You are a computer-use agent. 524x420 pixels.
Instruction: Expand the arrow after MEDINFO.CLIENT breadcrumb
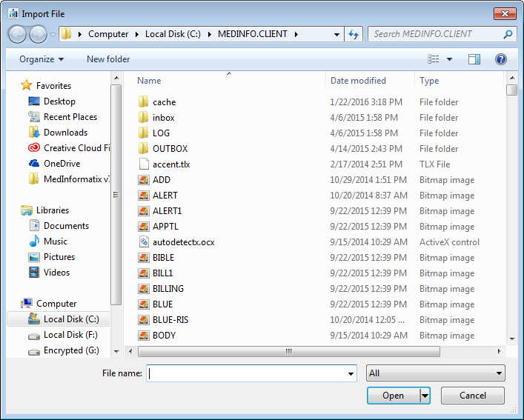coord(296,34)
